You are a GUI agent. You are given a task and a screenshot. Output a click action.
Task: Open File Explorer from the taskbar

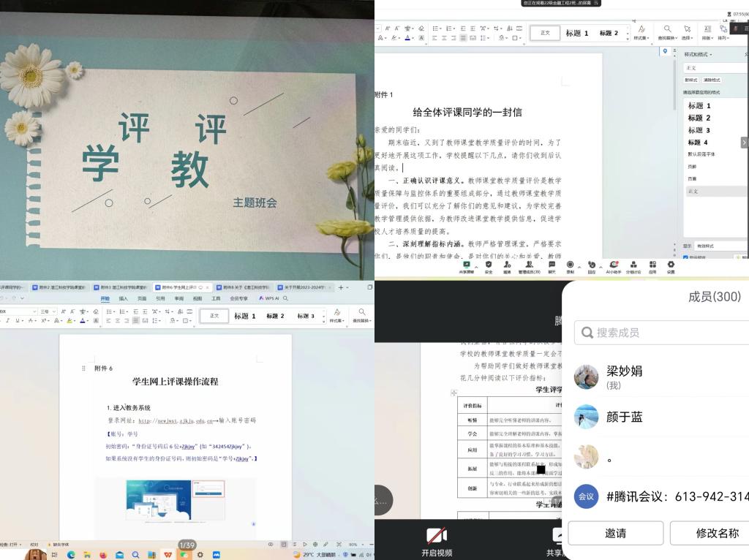[87, 555]
